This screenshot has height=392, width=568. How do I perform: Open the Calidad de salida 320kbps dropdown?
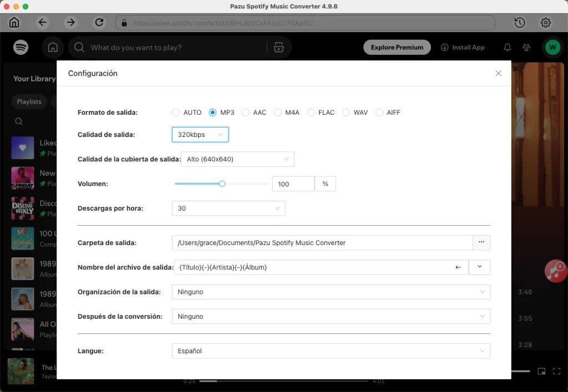[200, 134]
